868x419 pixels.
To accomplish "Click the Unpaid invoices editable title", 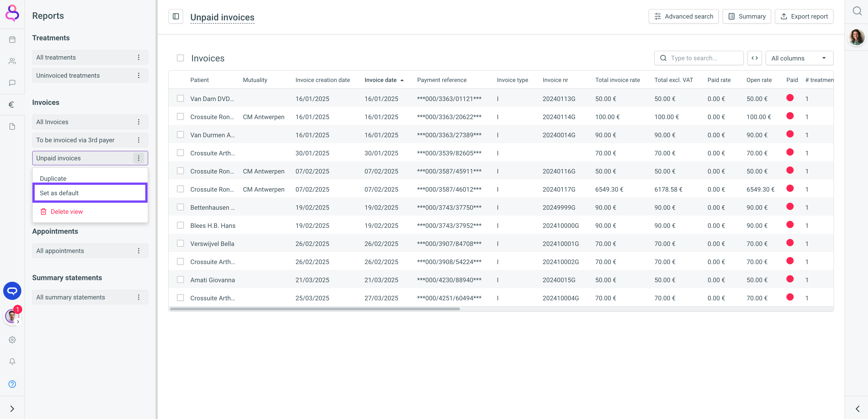I will 222,17.
